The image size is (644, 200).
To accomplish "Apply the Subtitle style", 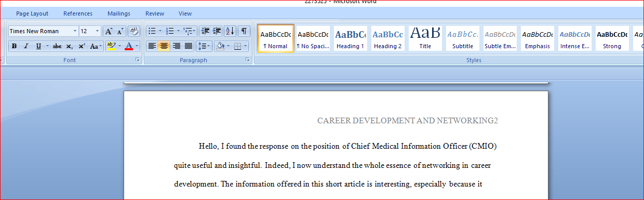I will (462, 38).
